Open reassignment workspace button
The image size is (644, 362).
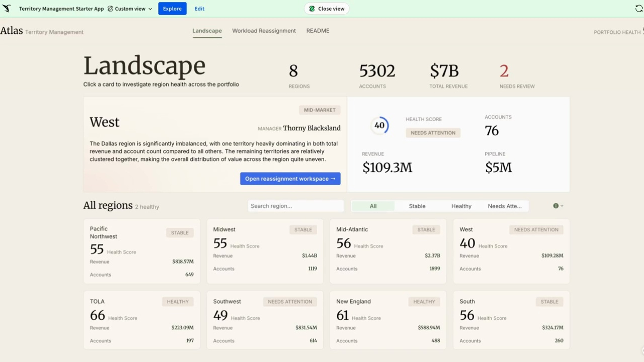[x=290, y=179]
